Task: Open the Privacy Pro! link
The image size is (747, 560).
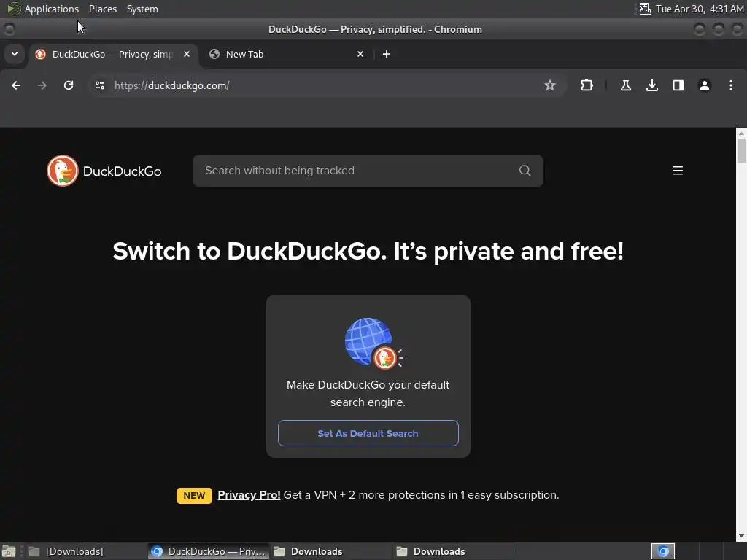Action: (x=249, y=495)
